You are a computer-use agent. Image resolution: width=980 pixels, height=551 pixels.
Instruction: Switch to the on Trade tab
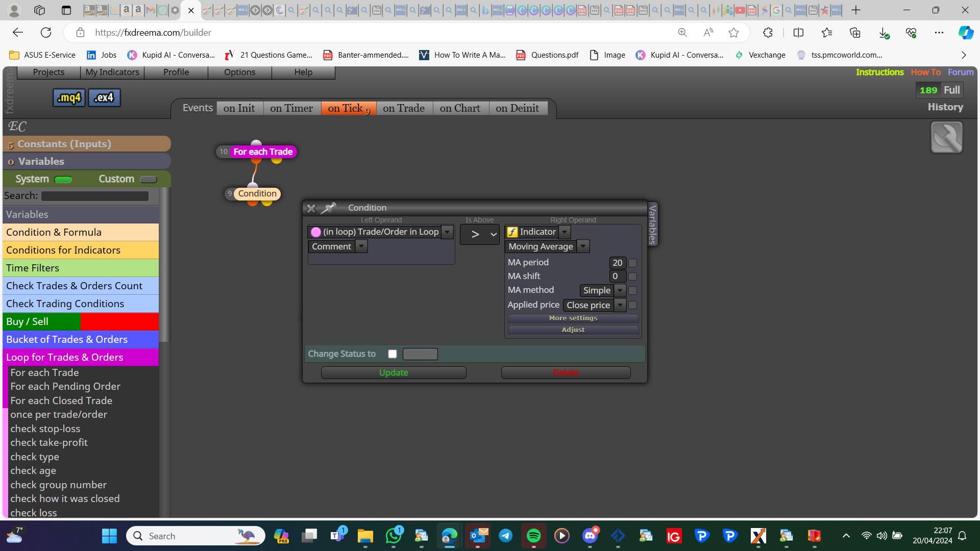(404, 108)
